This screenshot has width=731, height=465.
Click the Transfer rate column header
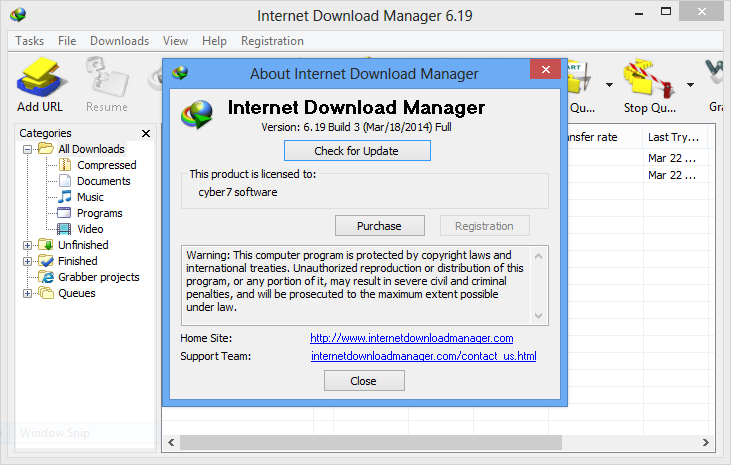click(x=605, y=137)
